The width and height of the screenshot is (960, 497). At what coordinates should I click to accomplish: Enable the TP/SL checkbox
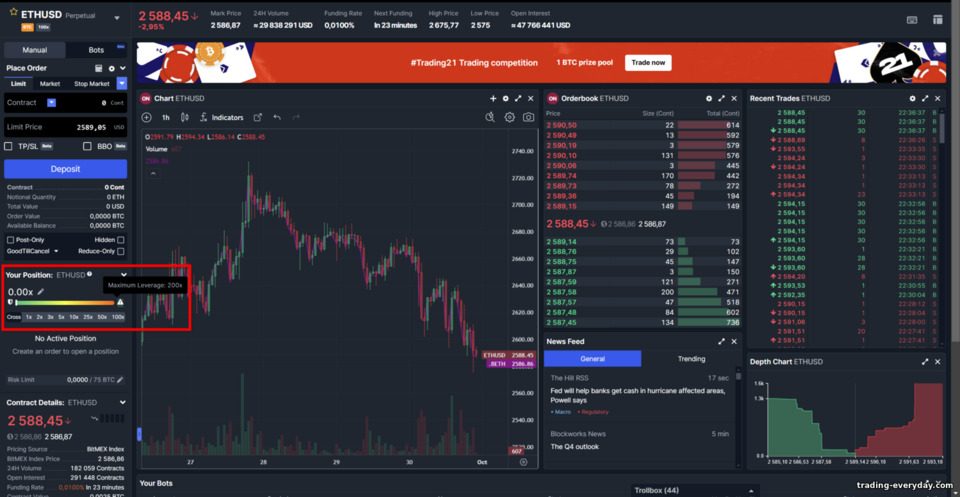tap(9, 146)
